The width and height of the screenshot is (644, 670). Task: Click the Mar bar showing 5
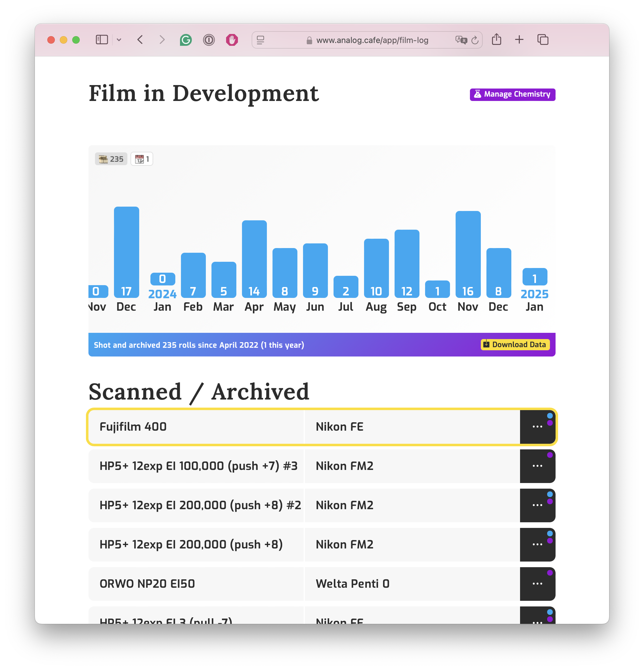coord(224,280)
